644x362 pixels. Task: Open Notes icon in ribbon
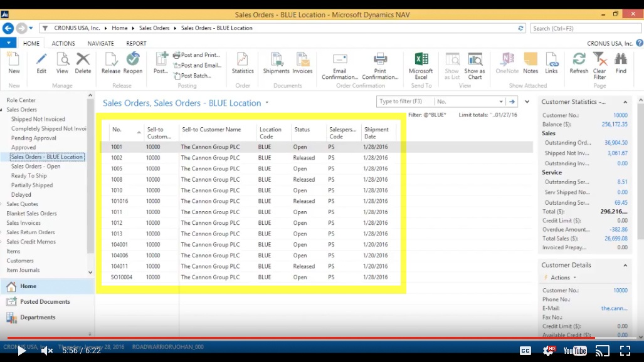531,63
